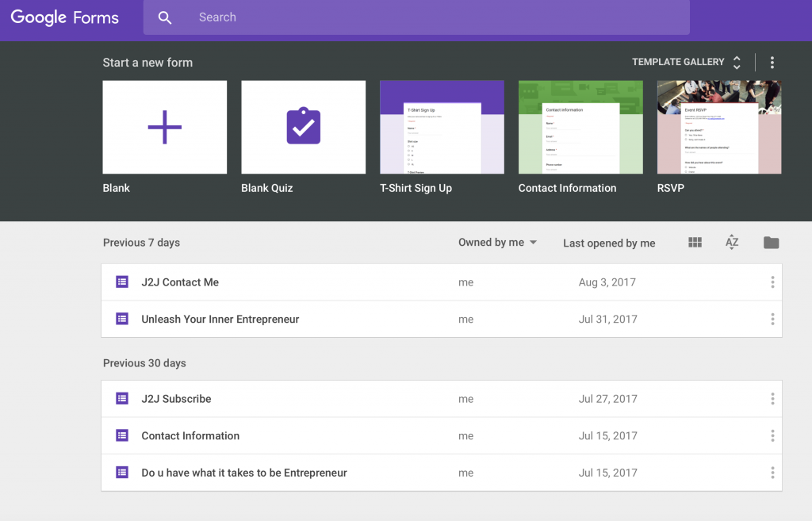Choose the T-Shirt Sign Up template thumbnail
The width and height of the screenshot is (812, 521).
[442, 127]
